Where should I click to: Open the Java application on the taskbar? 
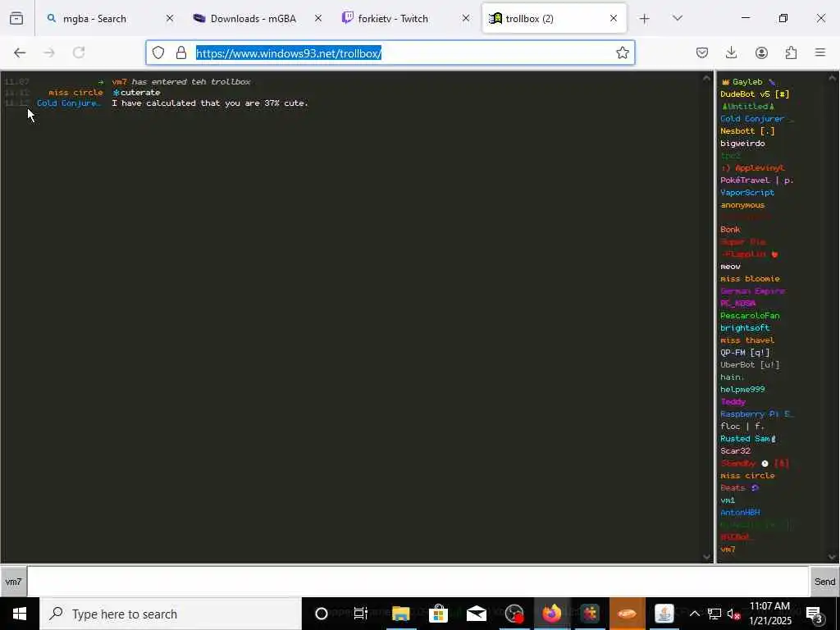pos(664,614)
